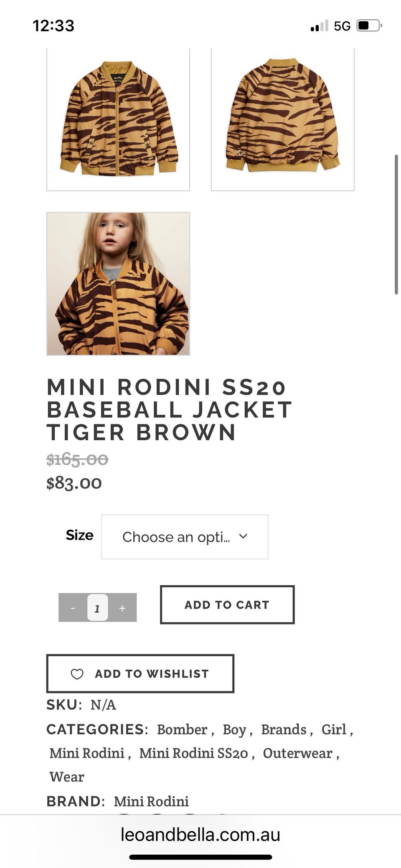Open the Mini Rodini brand link
Viewport: 401px width, 868px height.
[x=151, y=801]
